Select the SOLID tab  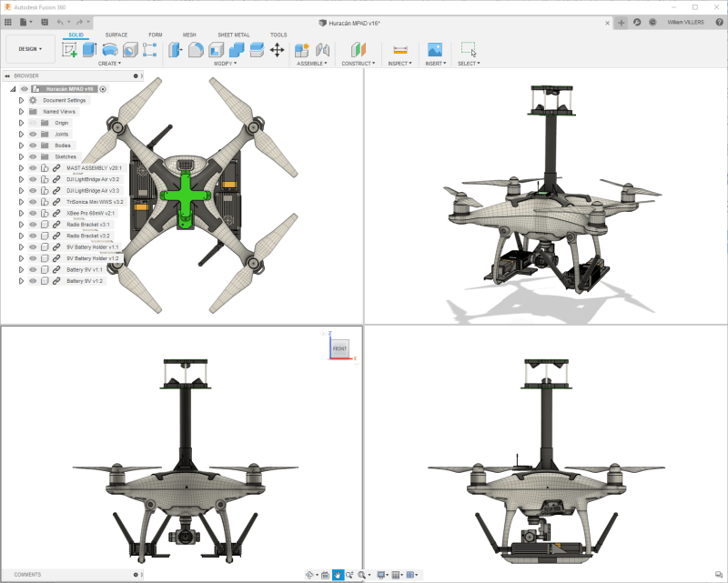click(x=76, y=35)
